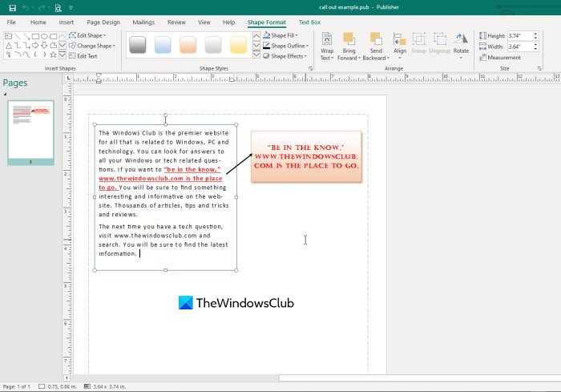Choose the Right Arrow block shape
This screenshot has height=392, width=561.
click(x=35, y=46)
